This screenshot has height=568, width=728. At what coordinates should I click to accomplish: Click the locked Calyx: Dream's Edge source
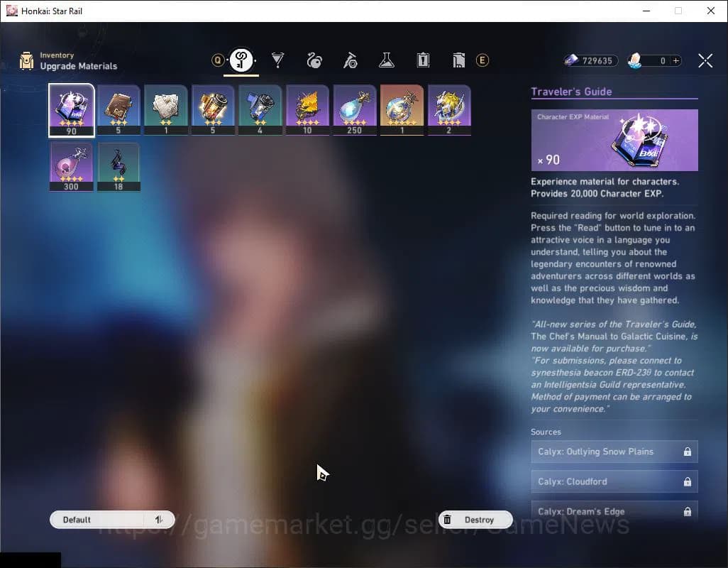click(x=614, y=511)
